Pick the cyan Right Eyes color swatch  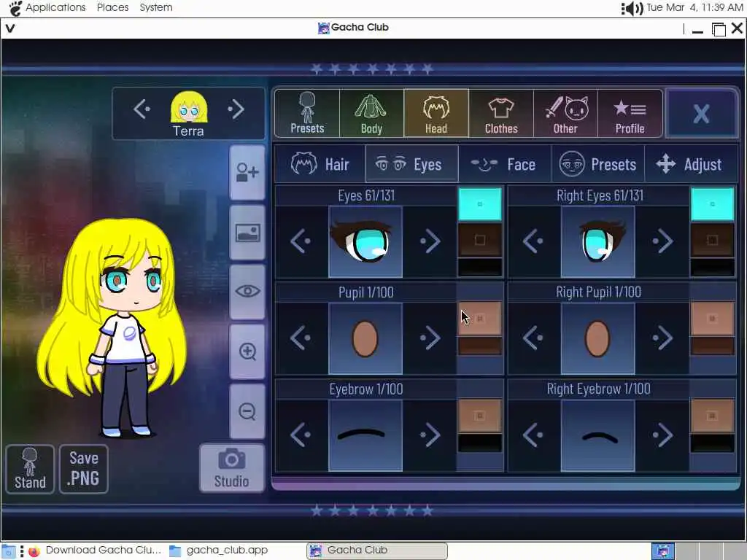click(x=712, y=204)
